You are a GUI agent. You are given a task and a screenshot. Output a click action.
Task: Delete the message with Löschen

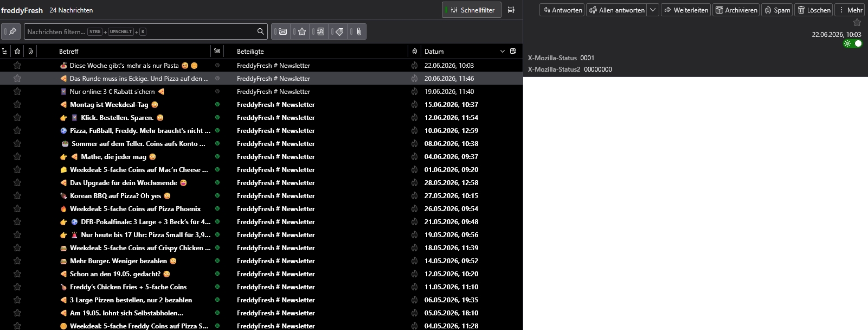[x=814, y=10]
